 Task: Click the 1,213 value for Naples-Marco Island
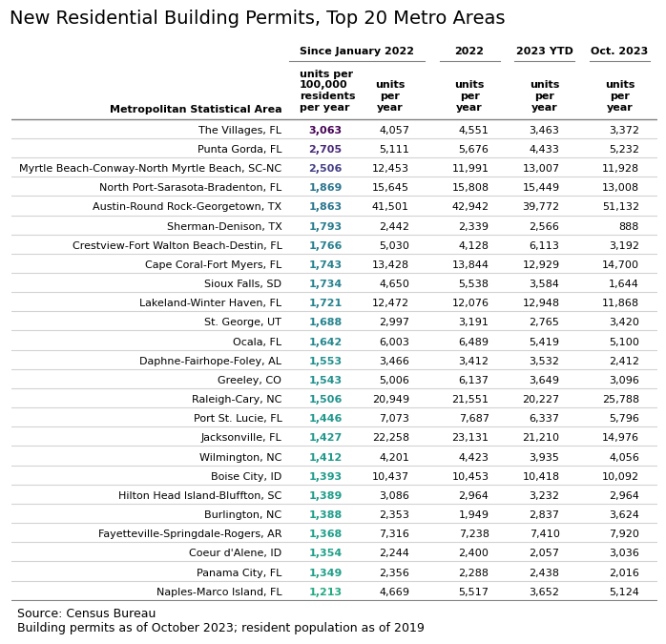(325, 592)
